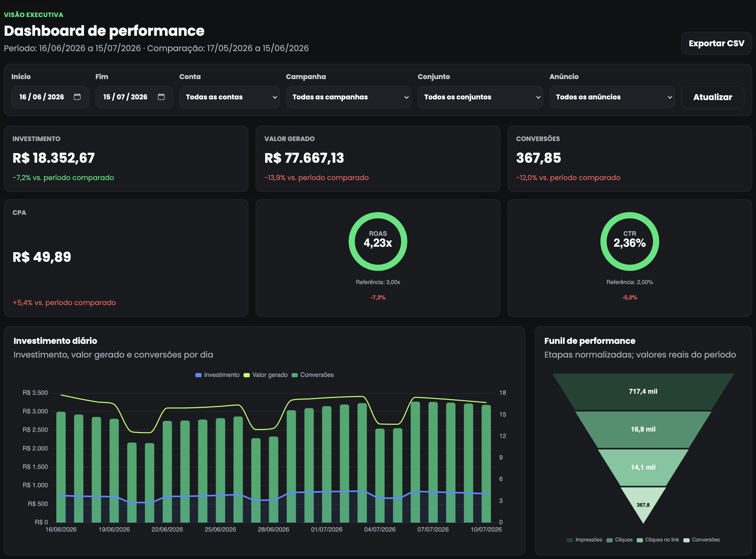Click the Investimento value R$ 18.352,67
The image size is (756, 559).
tap(53, 158)
